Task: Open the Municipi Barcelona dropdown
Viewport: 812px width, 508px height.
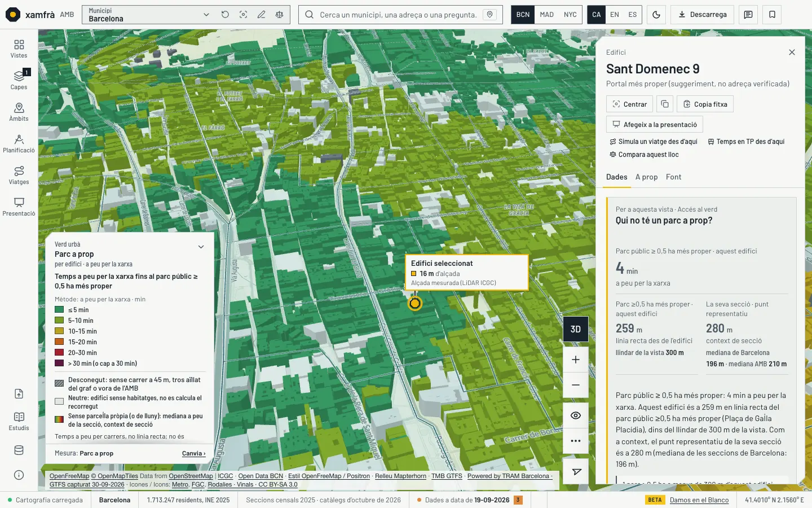Action: [149, 15]
